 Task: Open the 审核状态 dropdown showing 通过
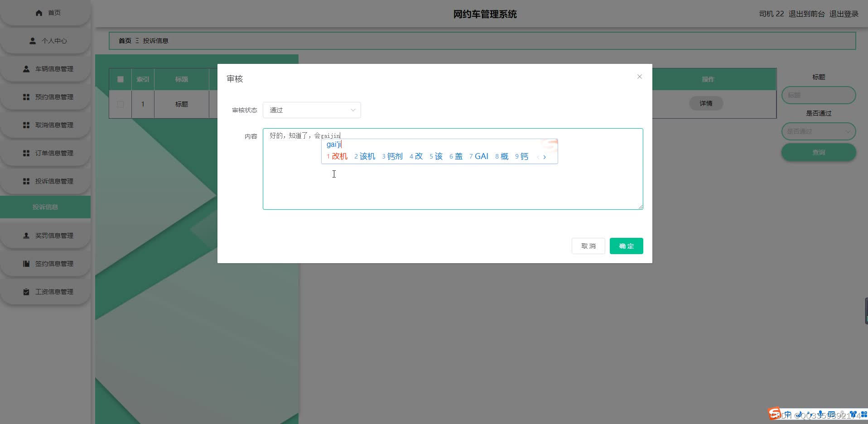pyautogui.click(x=312, y=110)
